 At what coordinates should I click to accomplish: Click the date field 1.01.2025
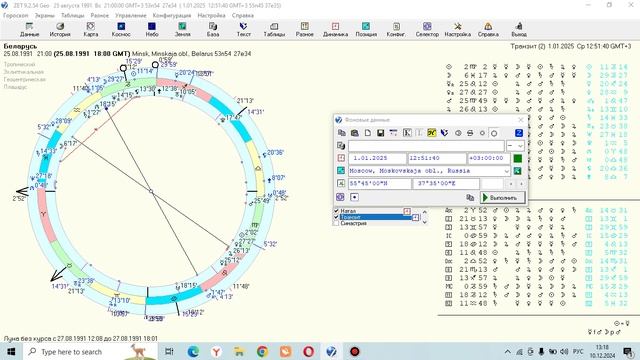(377, 158)
